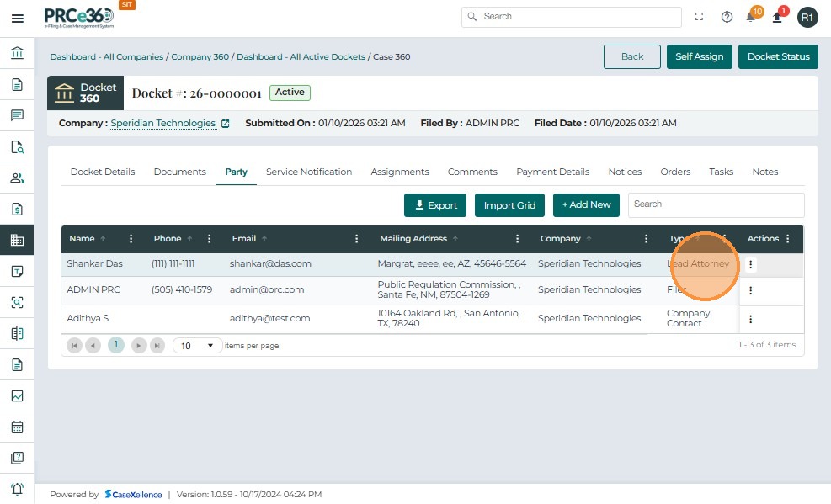Open sidebar alarm bell icon at bottom
The image size is (831, 504).
point(17,489)
